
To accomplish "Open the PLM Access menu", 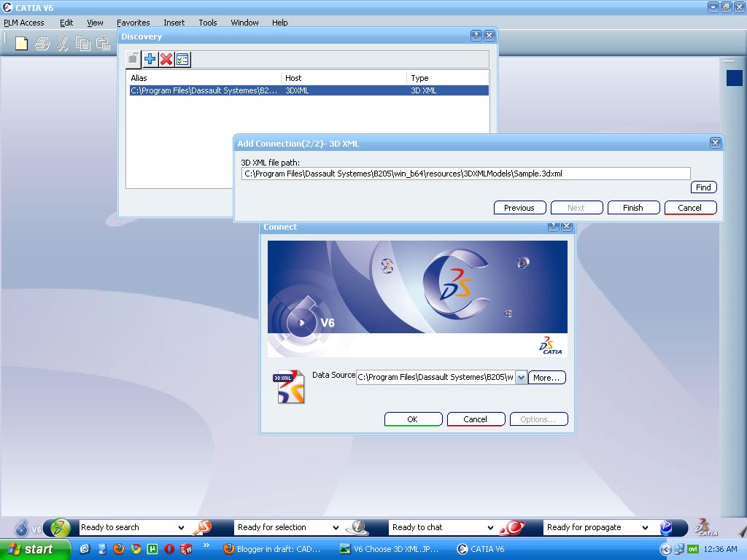I will pyautogui.click(x=24, y=23).
